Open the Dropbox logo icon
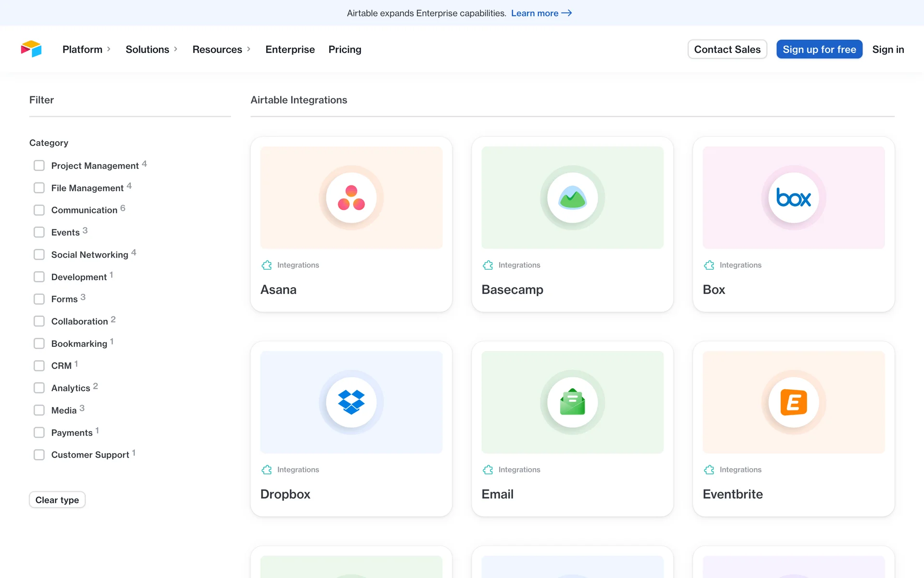The height and width of the screenshot is (578, 924). point(351,402)
